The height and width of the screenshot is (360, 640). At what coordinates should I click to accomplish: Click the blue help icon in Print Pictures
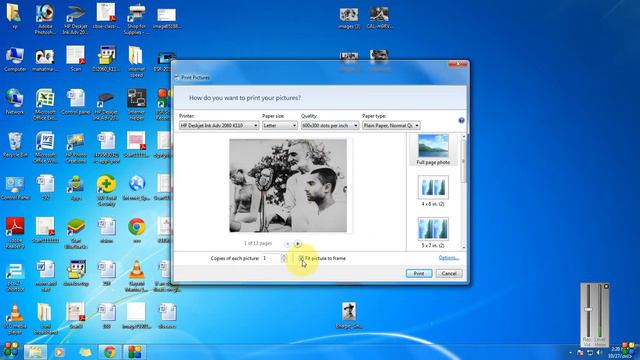[461, 120]
